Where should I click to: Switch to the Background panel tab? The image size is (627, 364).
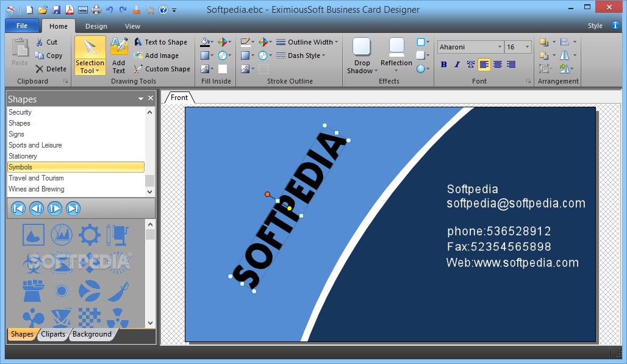[92, 334]
